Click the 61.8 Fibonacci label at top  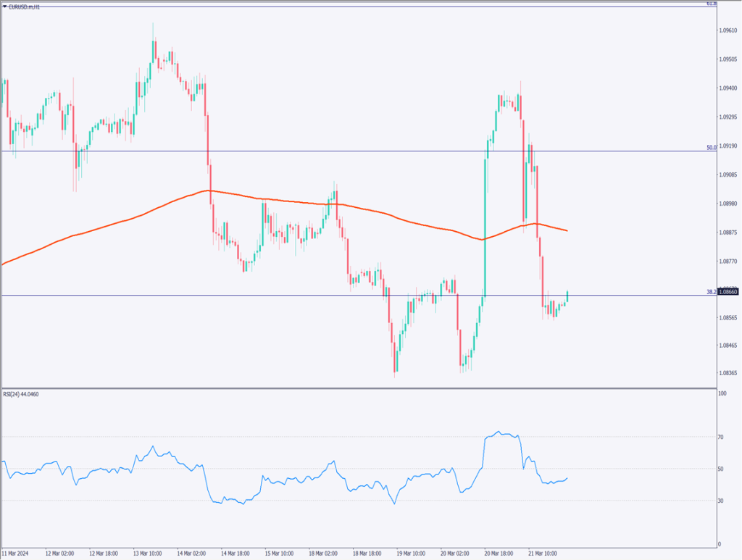(x=711, y=4)
